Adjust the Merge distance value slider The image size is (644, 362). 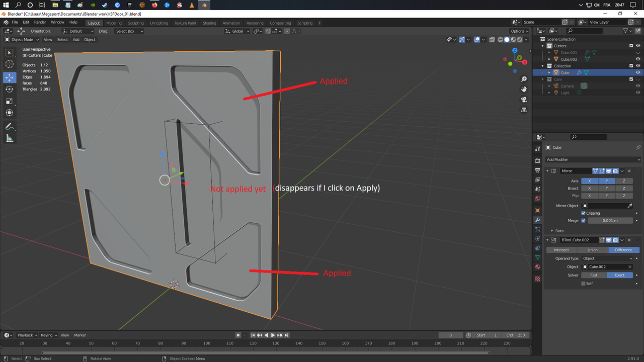click(610, 220)
